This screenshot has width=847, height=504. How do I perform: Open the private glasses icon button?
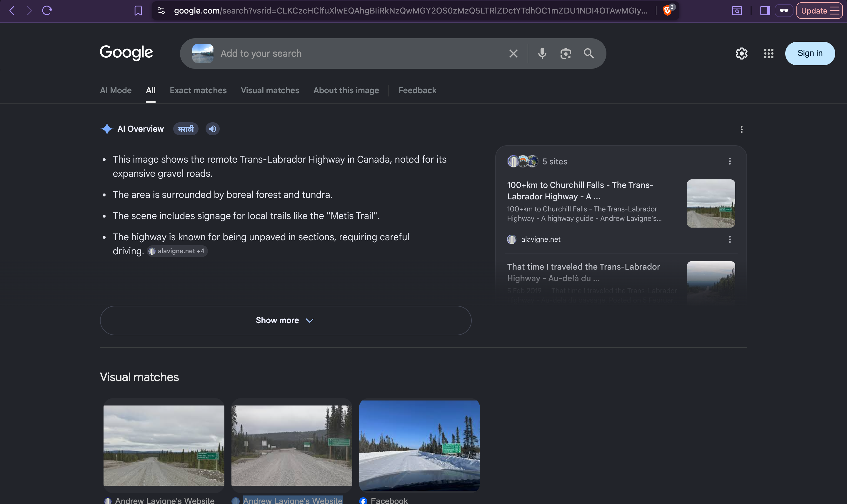point(784,11)
